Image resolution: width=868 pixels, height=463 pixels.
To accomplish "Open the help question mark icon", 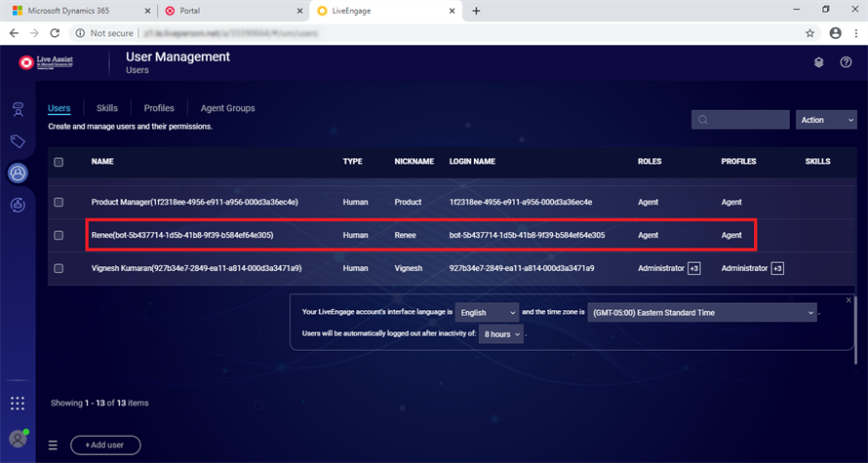I will pos(846,62).
